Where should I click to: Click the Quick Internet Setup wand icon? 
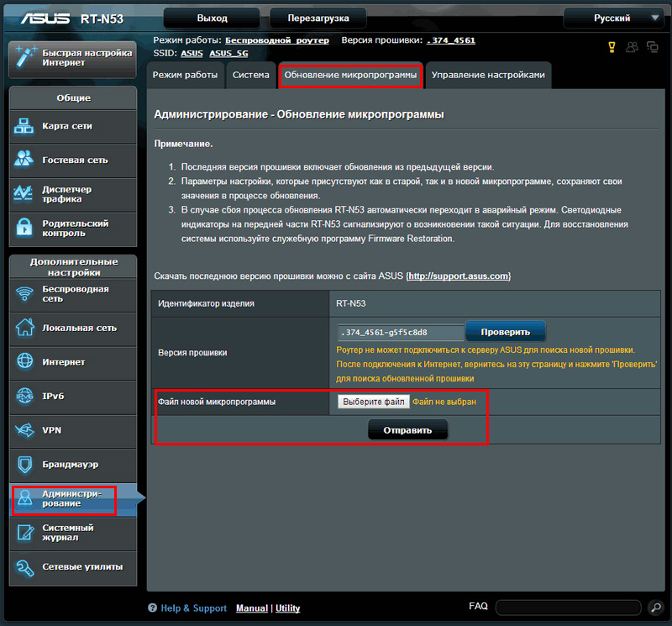25,57
